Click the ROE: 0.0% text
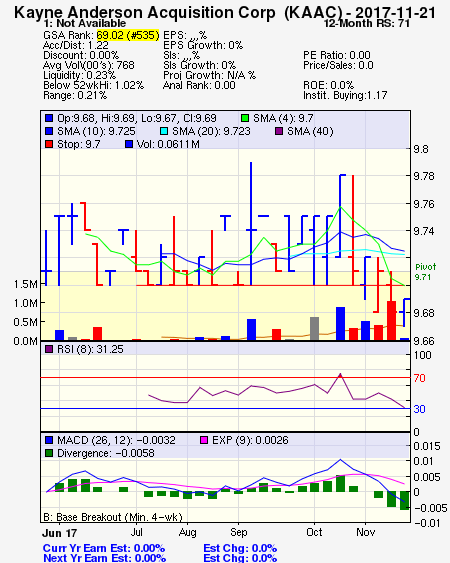The height and width of the screenshot is (563, 450). point(328,85)
